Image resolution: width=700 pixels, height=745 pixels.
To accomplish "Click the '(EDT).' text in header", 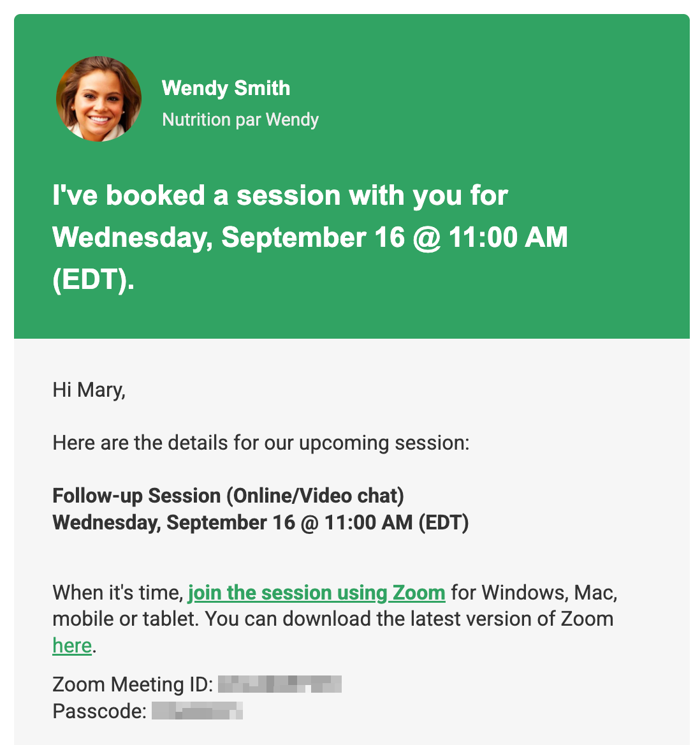I will pyautogui.click(x=94, y=279).
